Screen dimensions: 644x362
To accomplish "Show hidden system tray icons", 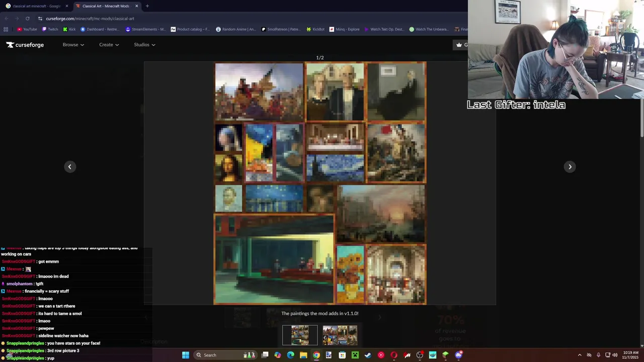I will tap(580, 355).
